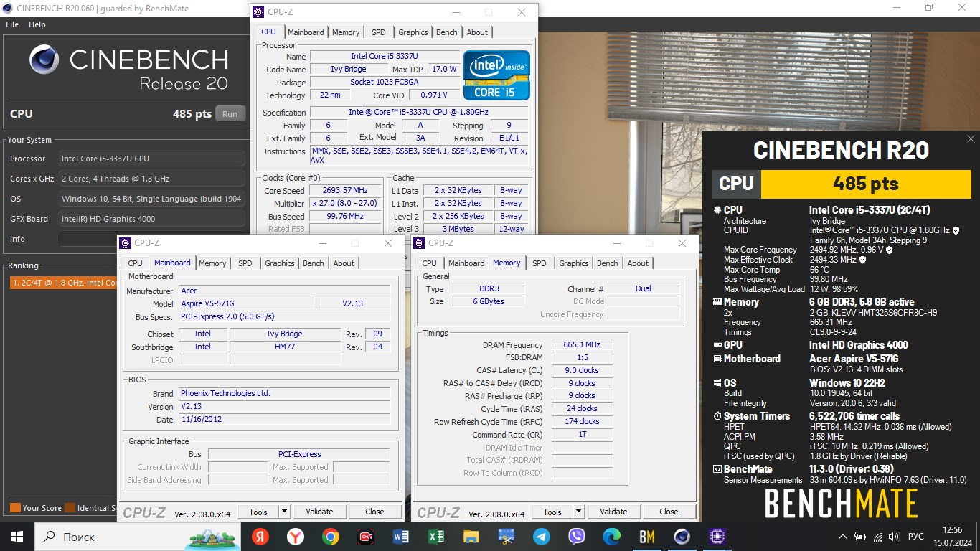The width and height of the screenshot is (980, 551).
Task: Open Viber from the taskbar
Action: (x=576, y=536)
